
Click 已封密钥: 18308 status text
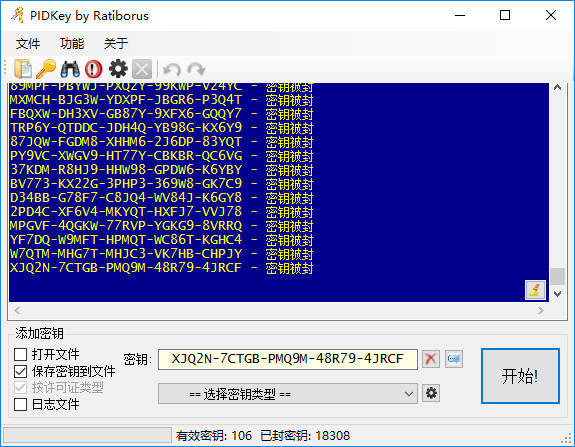coord(305,436)
